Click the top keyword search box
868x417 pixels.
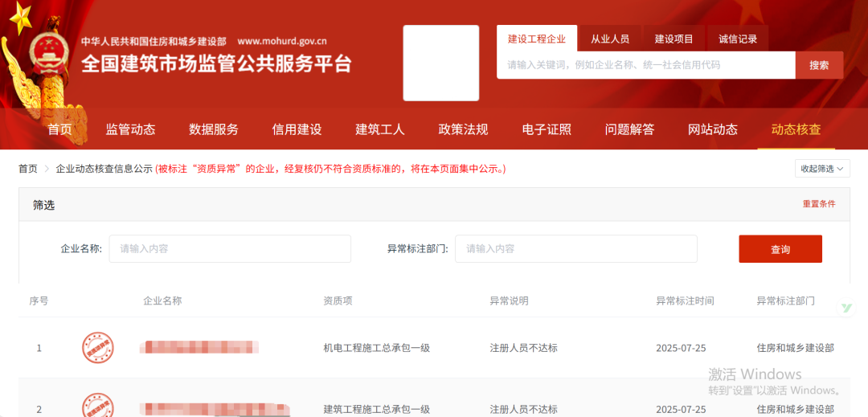click(x=645, y=65)
